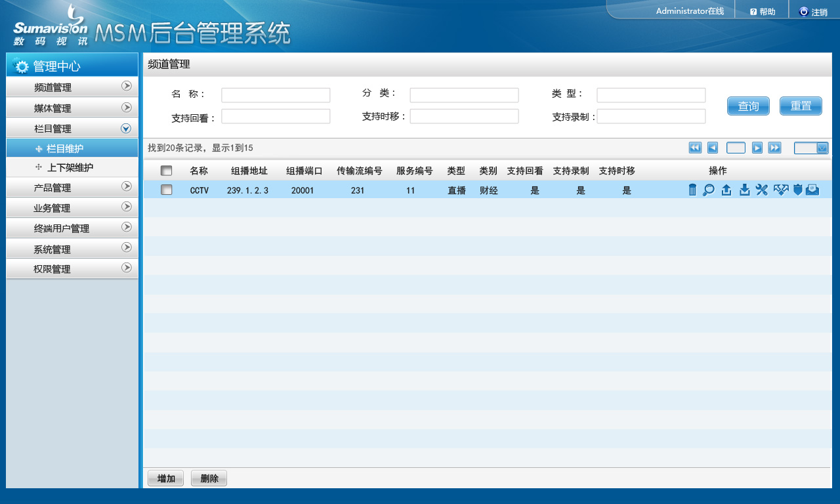Open 终端用户管理 in sidebar
Image resolution: width=840 pixels, height=504 pixels.
pyautogui.click(x=72, y=228)
